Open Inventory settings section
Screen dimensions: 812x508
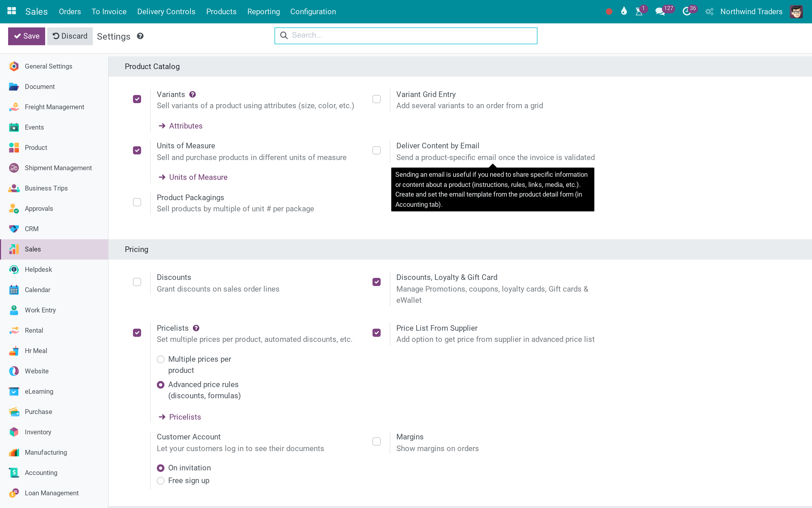tap(54, 432)
